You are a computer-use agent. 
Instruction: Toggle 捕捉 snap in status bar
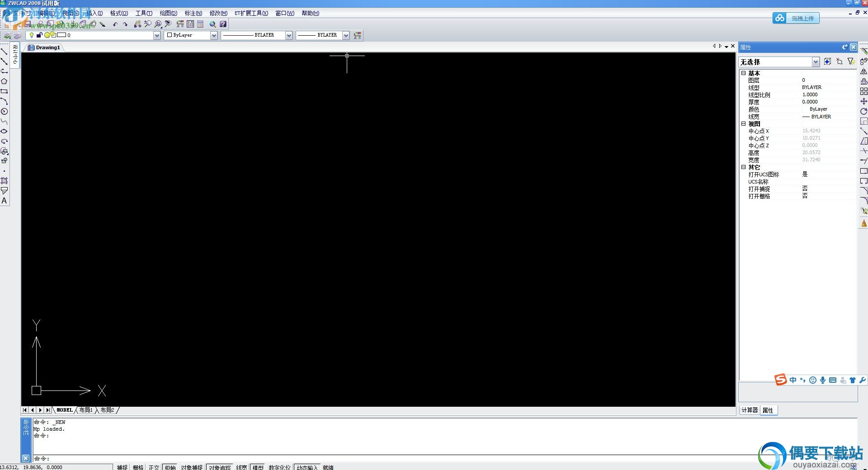[122, 467]
